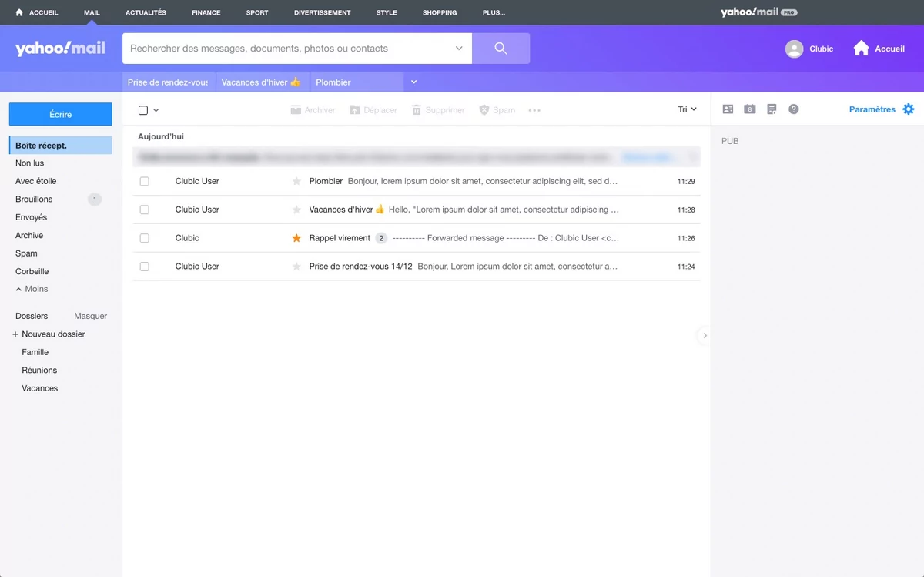924x577 pixels.
Task: Star the Prise de rendez-vous 14/12 message
Action: pos(296,267)
